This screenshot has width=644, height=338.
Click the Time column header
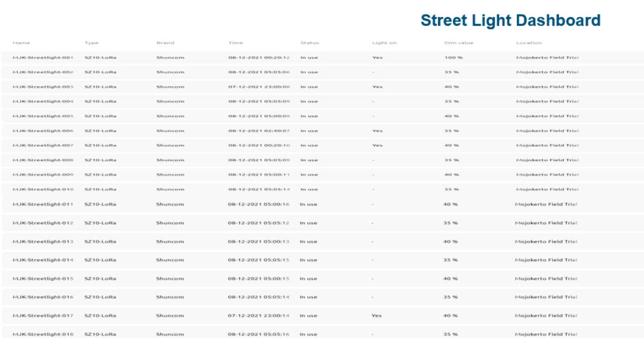coord(236,43)
